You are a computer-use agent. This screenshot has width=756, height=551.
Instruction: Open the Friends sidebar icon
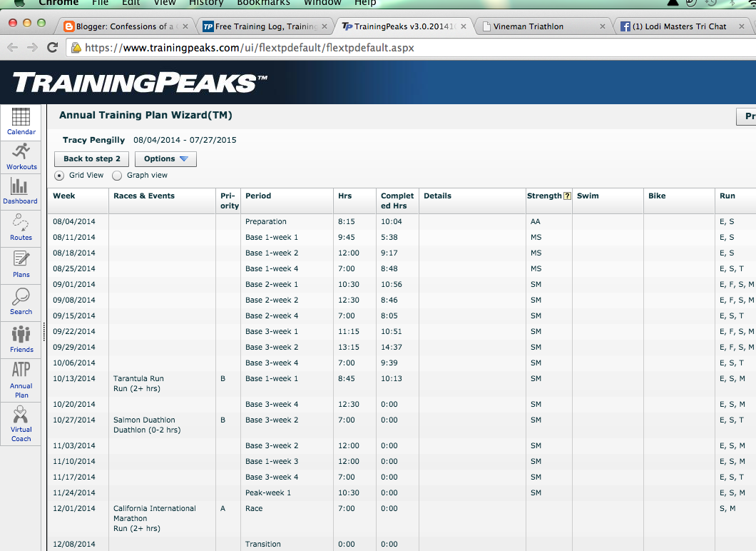21,339
